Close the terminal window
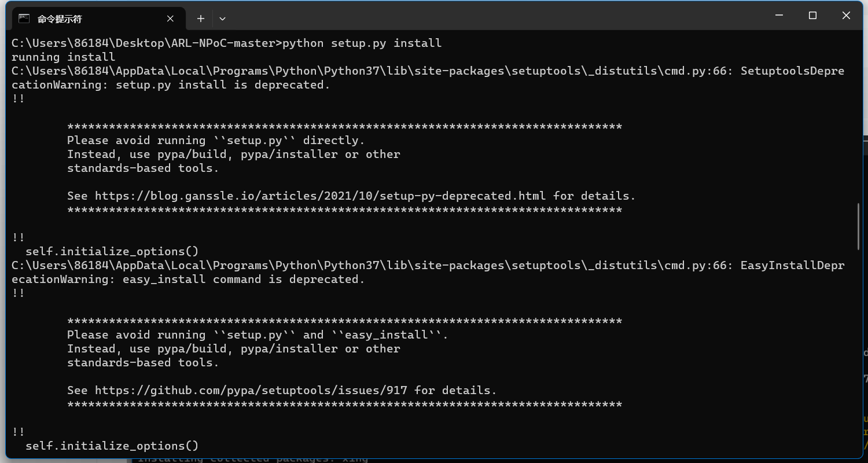Screen dimensions: 868x463 pos(846,16)
